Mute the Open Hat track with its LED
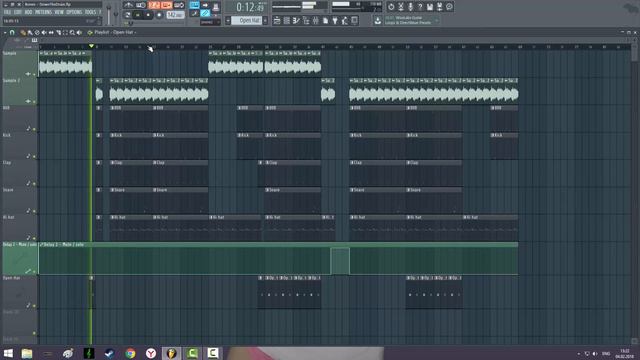Screen dimensions: 640x360 tap(34, 306)
